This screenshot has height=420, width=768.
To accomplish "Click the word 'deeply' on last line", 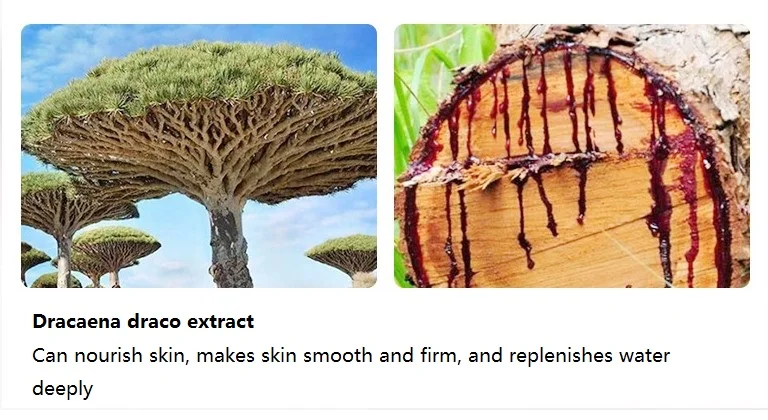I will (62, 389).
